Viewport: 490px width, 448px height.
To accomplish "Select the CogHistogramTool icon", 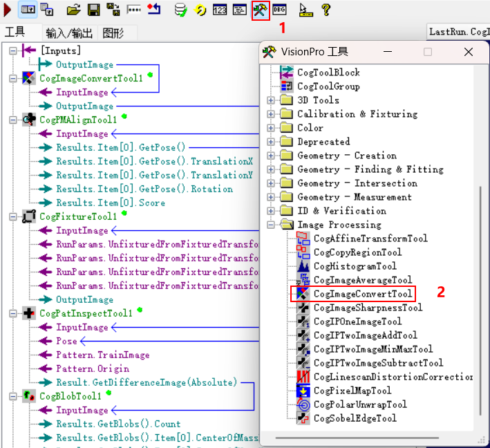I will pos(303,266).
